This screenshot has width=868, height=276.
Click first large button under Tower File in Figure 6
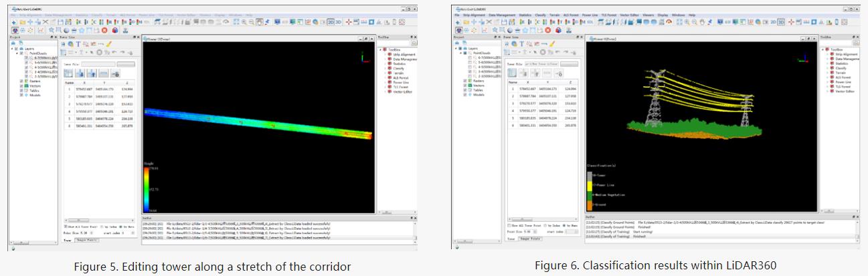(512, 73)
